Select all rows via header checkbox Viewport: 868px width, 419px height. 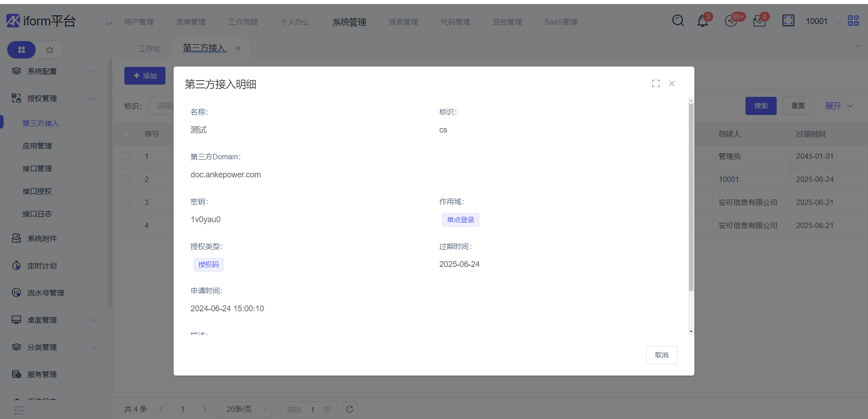pyautogui.click(x=126, y=133)
